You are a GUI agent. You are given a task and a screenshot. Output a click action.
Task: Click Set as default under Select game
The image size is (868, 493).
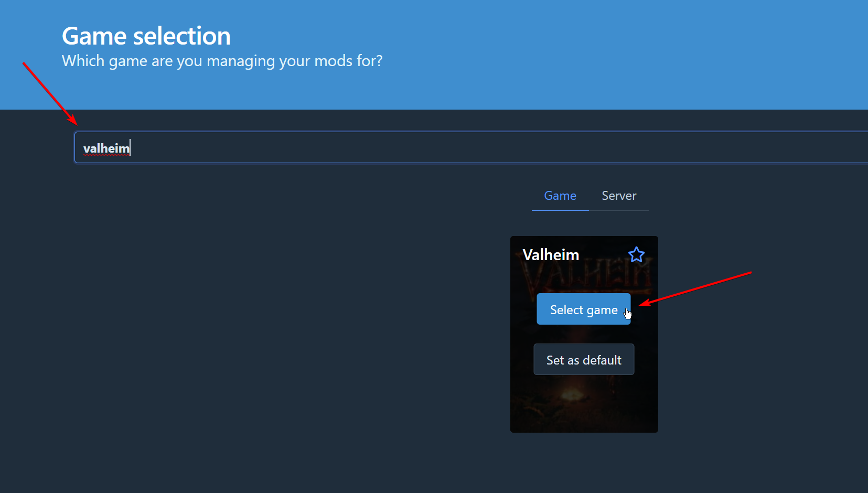click(584, 359)
